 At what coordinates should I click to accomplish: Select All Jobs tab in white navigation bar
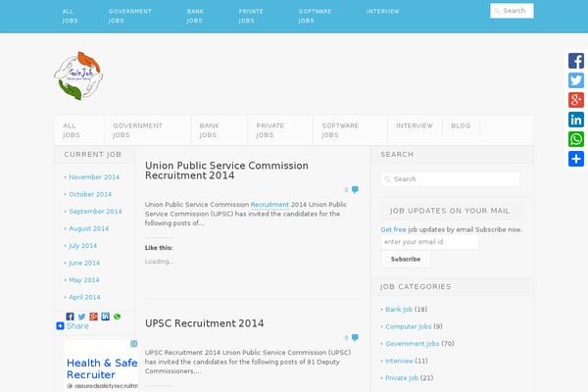tap(79, 130)
